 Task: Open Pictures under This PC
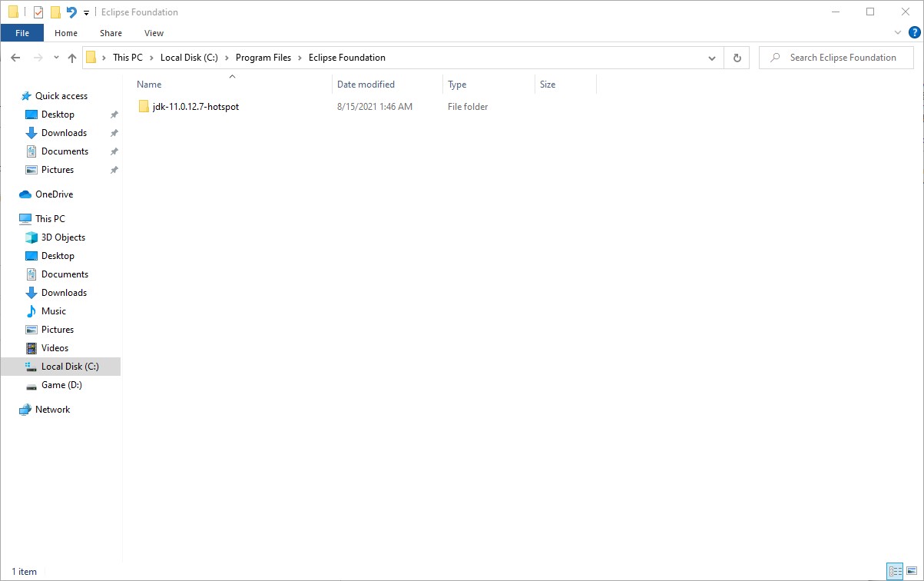click(x=58, y=330)
